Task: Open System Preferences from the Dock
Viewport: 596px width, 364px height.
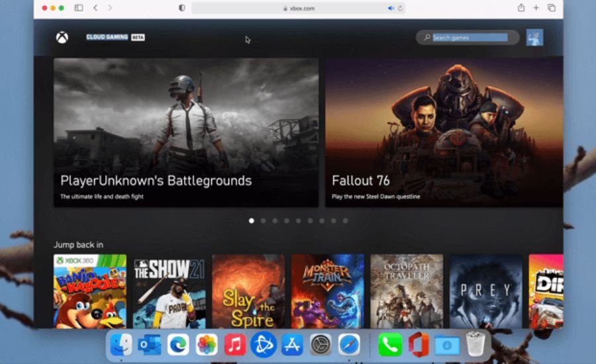Action: tap(321, 345)
